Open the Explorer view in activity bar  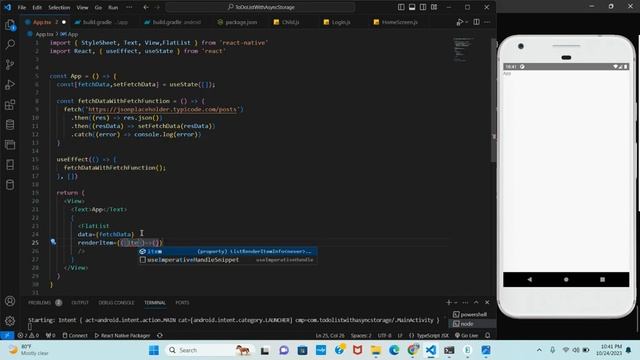(10, 25)
